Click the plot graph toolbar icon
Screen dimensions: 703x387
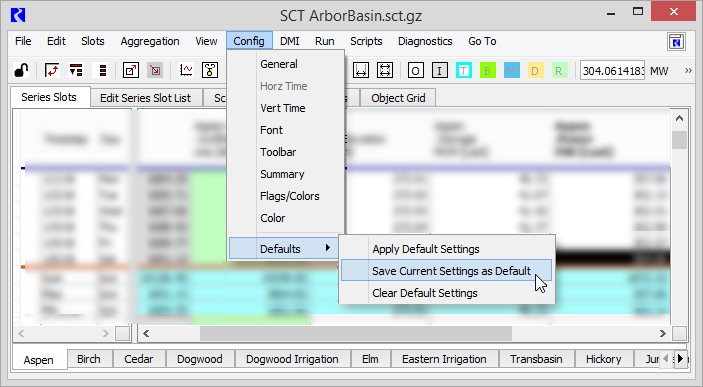[186, 70]
